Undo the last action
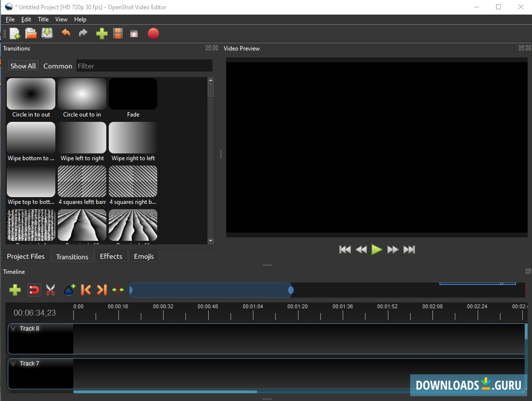The height and width of the screenshot is (401, 532). point(66,33)
